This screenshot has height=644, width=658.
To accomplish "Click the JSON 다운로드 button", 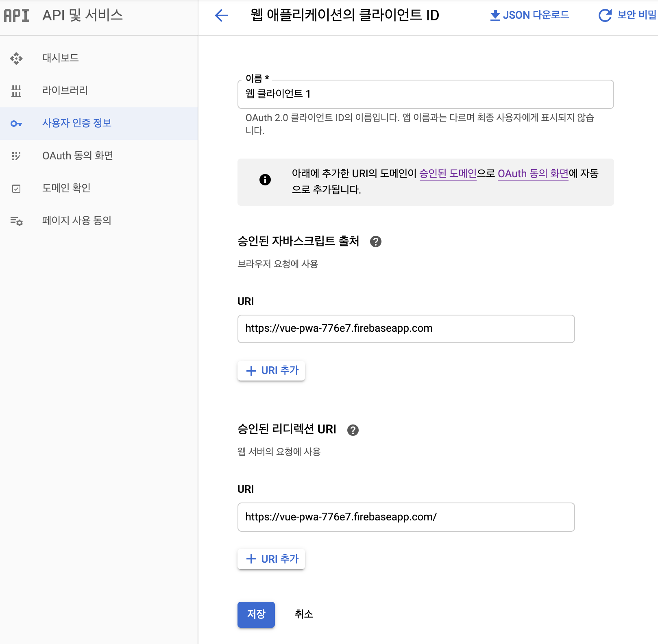I will [x=529, y=15].
